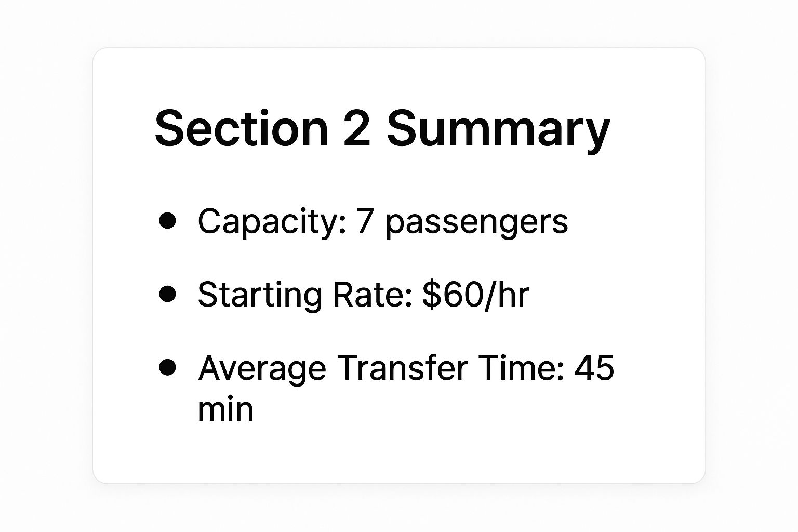Click the numeral "2" in the heading
This screenshot has width=798, height=532.
click(x=357, y=128)
